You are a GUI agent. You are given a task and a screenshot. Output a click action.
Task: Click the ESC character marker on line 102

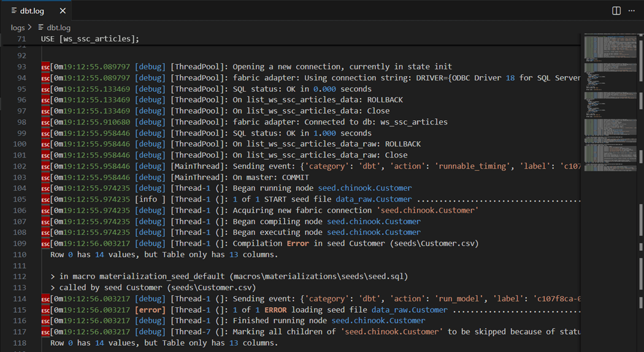point(45,166)
